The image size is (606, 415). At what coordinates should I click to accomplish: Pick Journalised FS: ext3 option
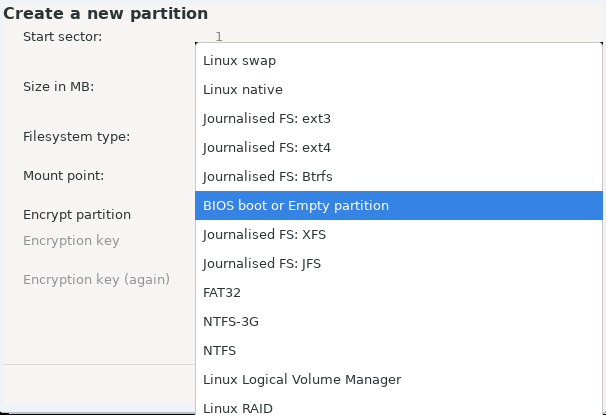pyautogui.click(x=399, y=119)
